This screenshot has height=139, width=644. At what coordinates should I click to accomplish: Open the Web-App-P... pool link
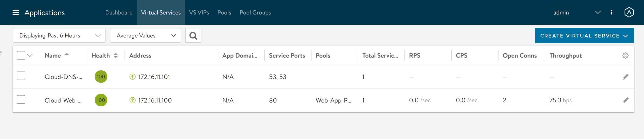point(333,100)
